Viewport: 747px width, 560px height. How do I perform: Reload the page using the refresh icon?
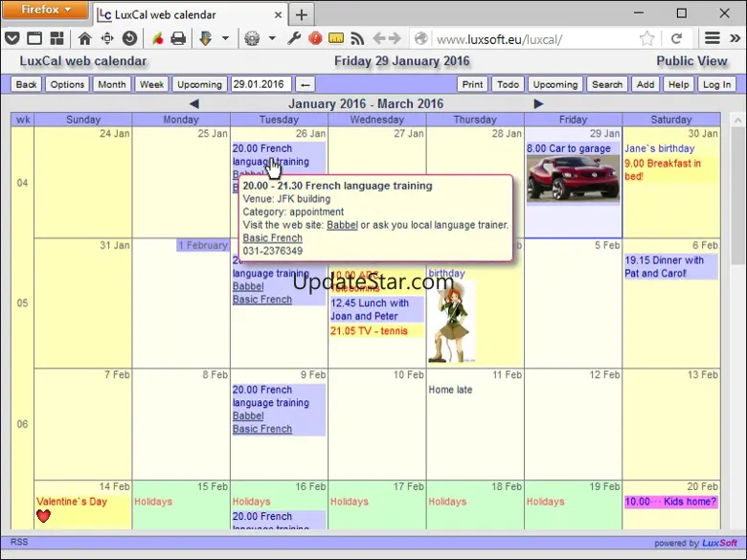(x=676, y=38)
